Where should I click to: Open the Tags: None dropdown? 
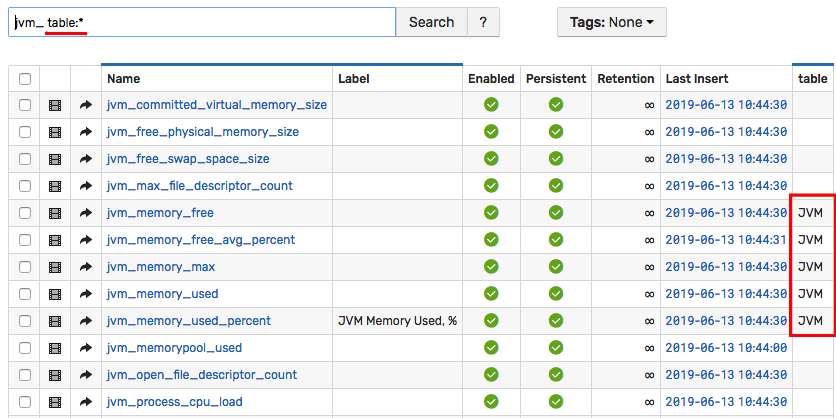tap(612, 22)
